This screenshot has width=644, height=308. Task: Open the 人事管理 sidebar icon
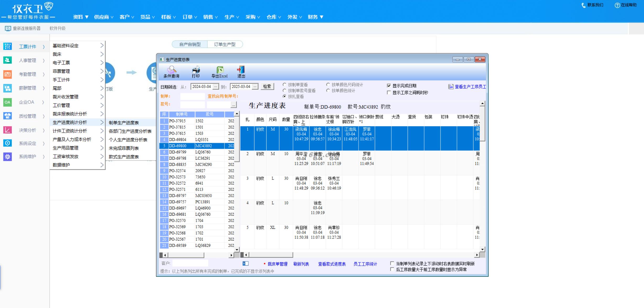point(7,60)
